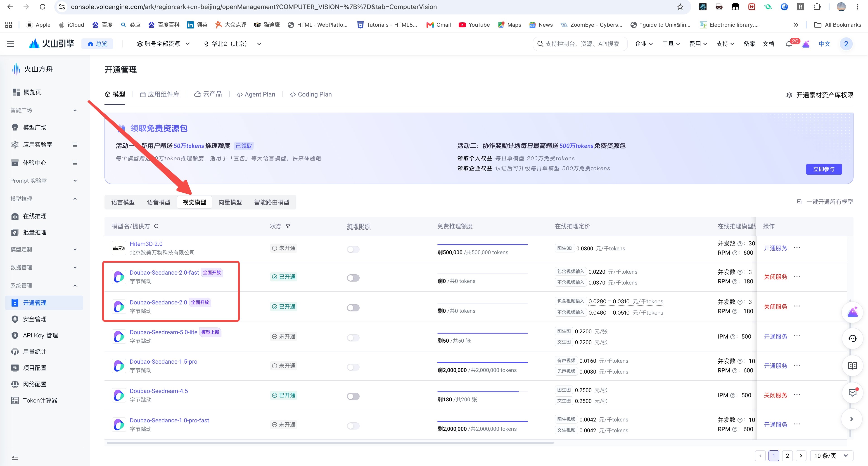Click the search icon beside 模型名/提供方
Screen dimensions: 868x466
click(156, 226)
